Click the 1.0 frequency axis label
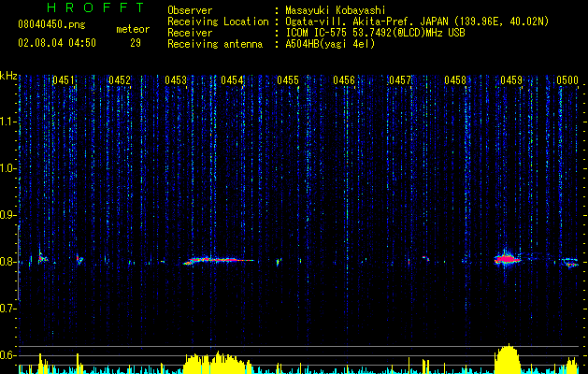This screenshot has width=588, height=374. tap(7, 168)
